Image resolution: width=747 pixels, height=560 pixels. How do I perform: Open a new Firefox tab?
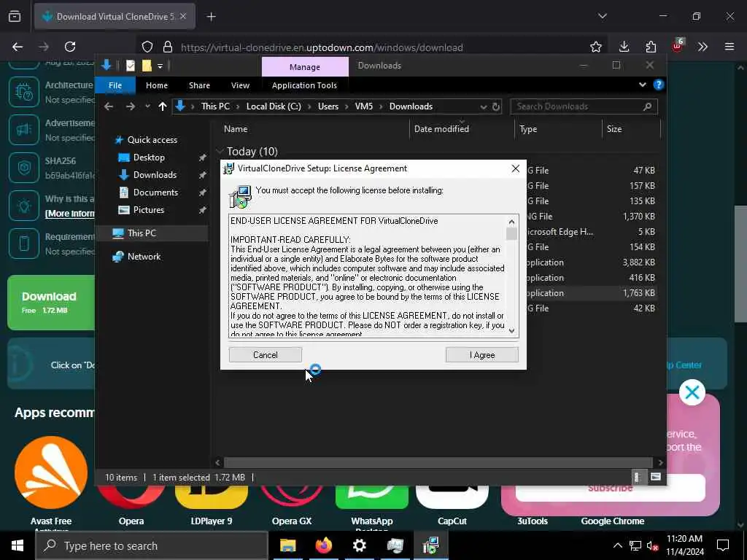point(211,17)
